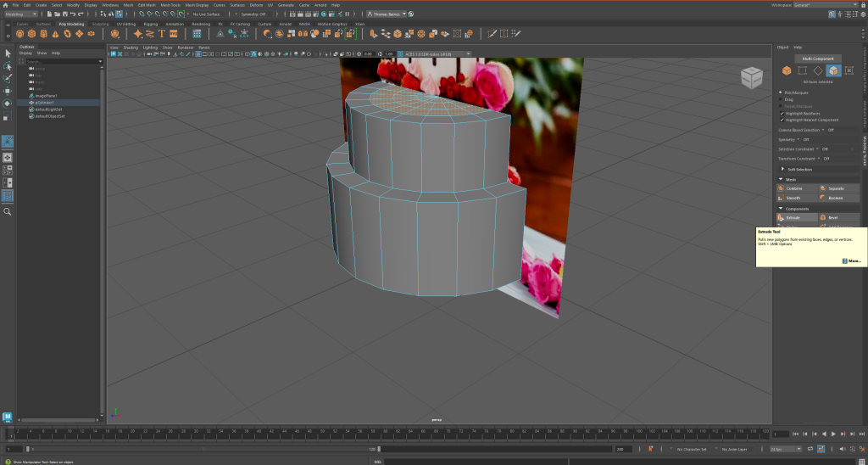Click the Type text tool shelf icon
Viewport: 868px width, 465px height.
click(x=162, y=34)
